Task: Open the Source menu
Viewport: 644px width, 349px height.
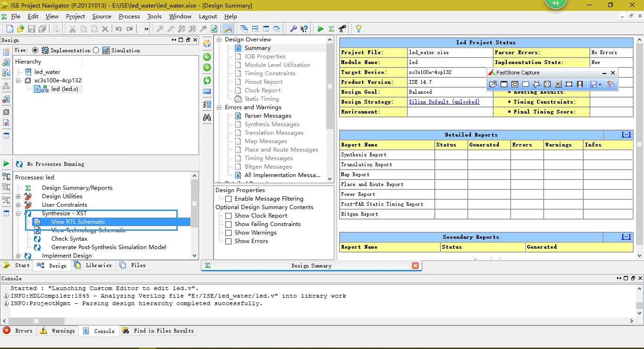Action: tap(102, 16)
